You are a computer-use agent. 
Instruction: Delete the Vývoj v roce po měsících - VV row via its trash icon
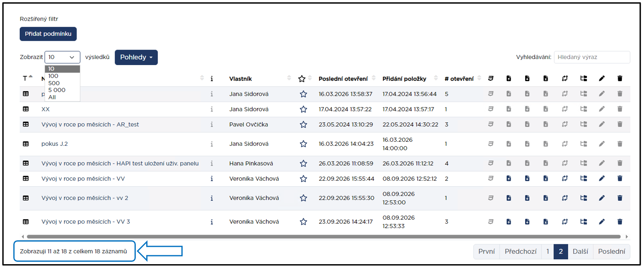620,179
